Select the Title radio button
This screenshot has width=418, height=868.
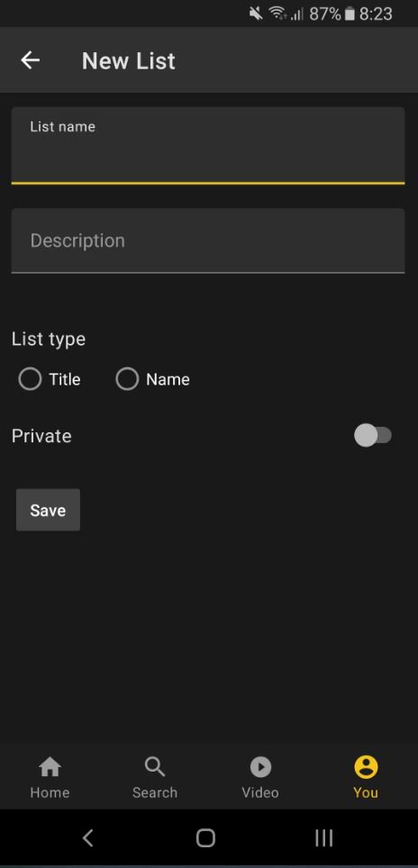click(x=30, y=379)
